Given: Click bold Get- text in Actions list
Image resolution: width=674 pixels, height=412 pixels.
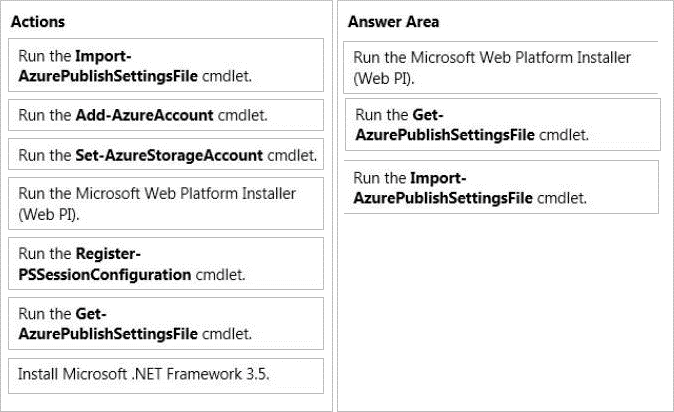Looking at the screenshot, I should point(90,313).
